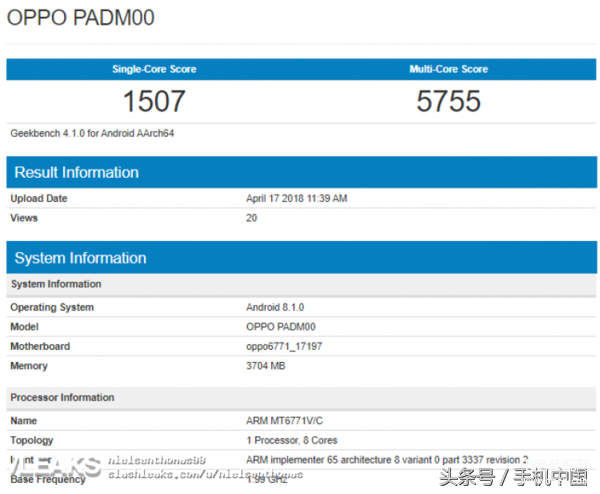The height and width of the screenshot is (494, 600).
Task: Click upload date April 17 2018 11:39 AM
Action: 297,198
